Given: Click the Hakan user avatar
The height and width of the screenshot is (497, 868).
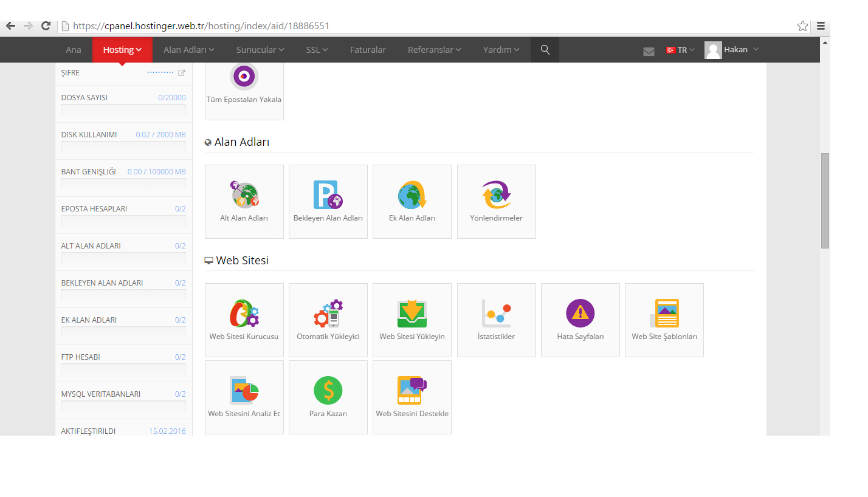Looking at the screenshot, I should [x=713, y=50].
